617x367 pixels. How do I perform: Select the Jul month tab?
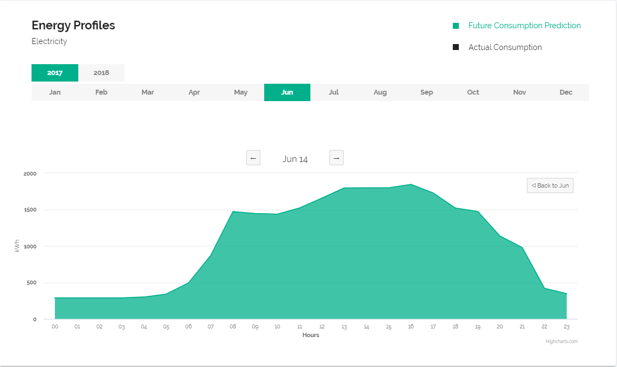(x=334, y=92)
